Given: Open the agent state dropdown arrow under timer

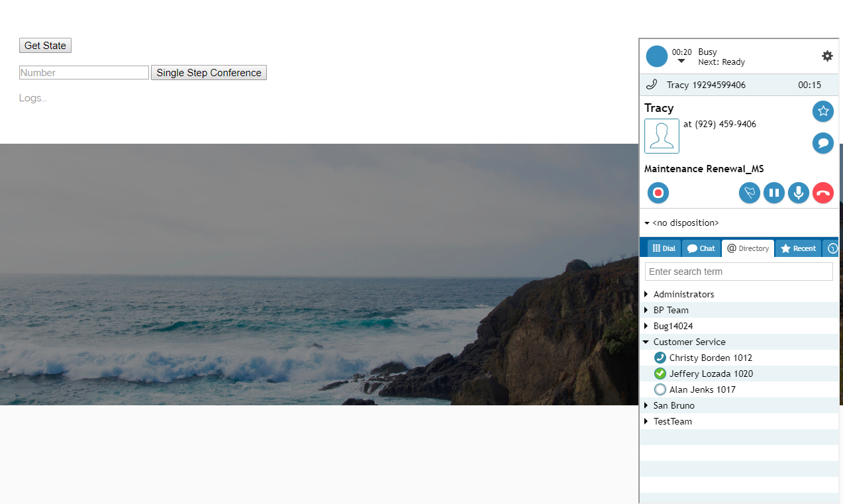Looking at the screenshot, I should (x=681, y=62).
